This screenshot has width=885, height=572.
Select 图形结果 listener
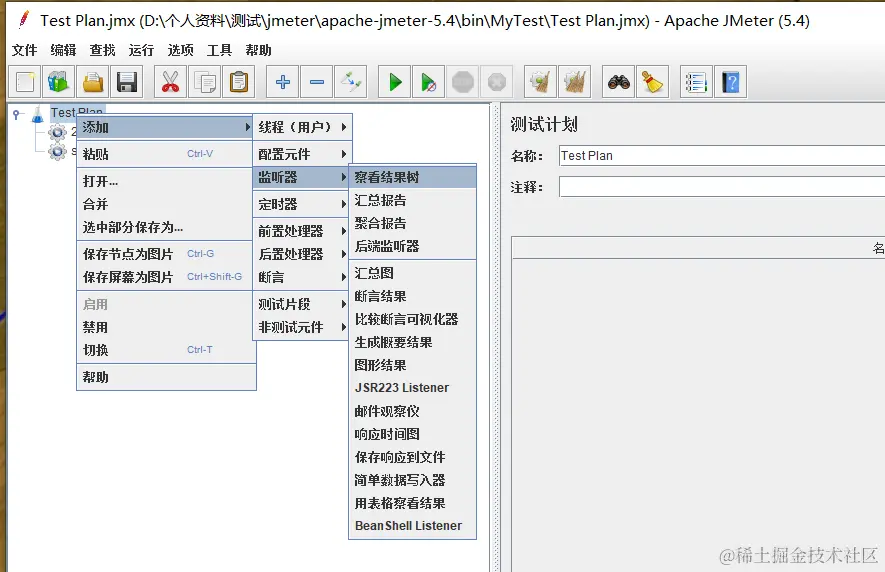coord(413,365)
